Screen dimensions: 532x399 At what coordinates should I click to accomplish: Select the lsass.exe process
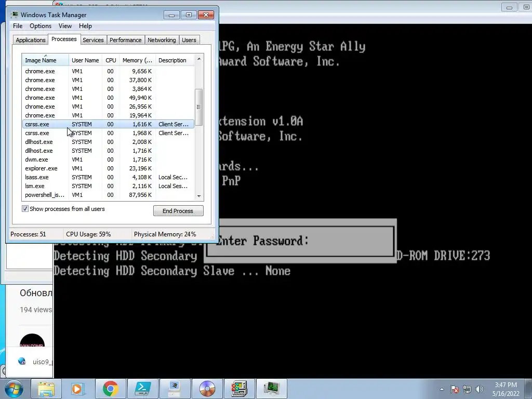tap(108, 177)
